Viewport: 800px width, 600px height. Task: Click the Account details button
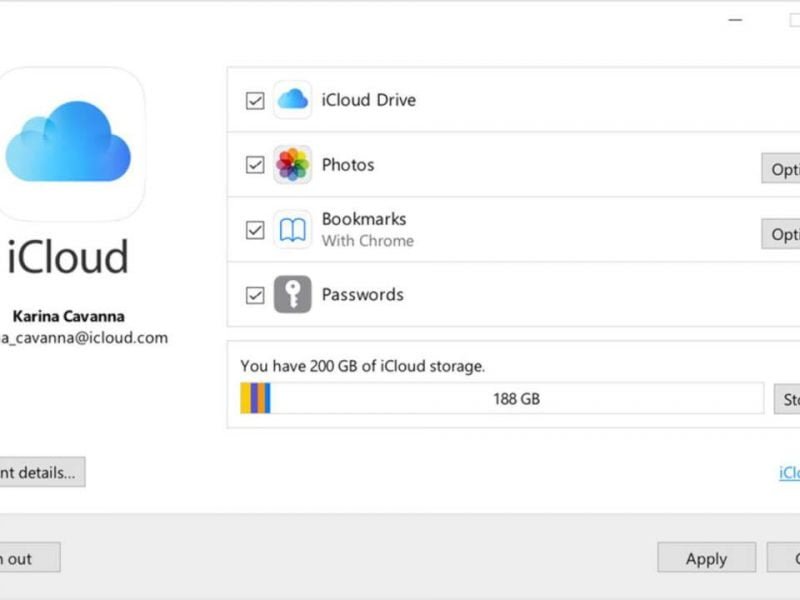click(x=40, y=471)
